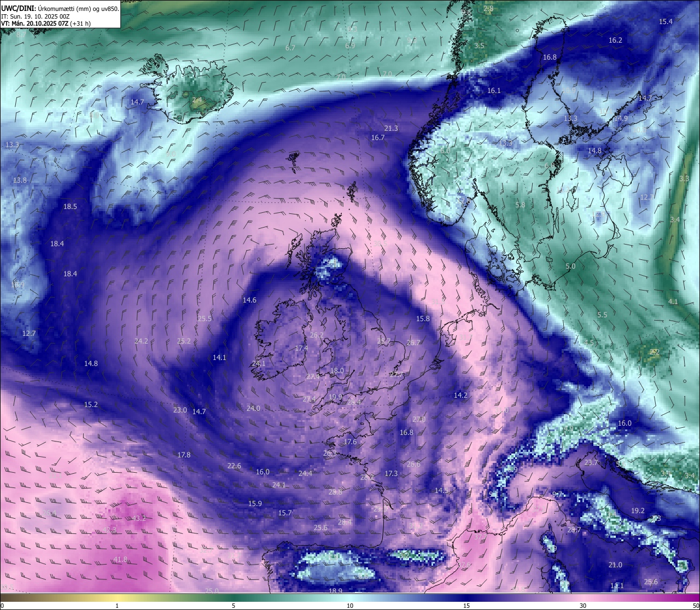Screen dimensions: 700x610
Task: Click the 15.4 value in the corner
Action: coord(666,21)
